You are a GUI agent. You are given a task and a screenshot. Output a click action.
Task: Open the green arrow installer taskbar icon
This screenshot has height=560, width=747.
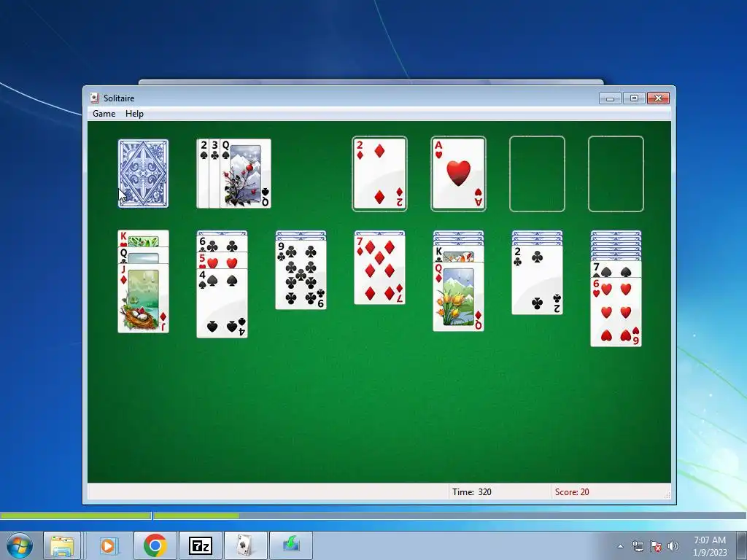point(291,545)
